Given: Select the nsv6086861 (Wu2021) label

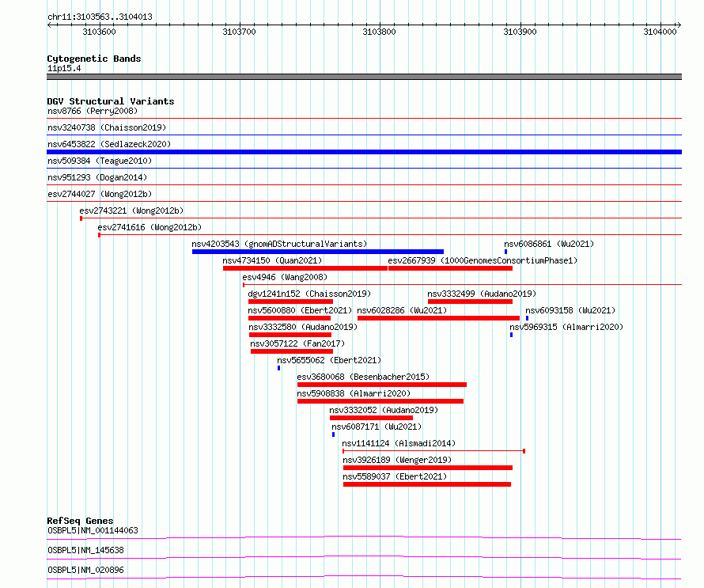Looking at the screenshot, I should point(549,244).
